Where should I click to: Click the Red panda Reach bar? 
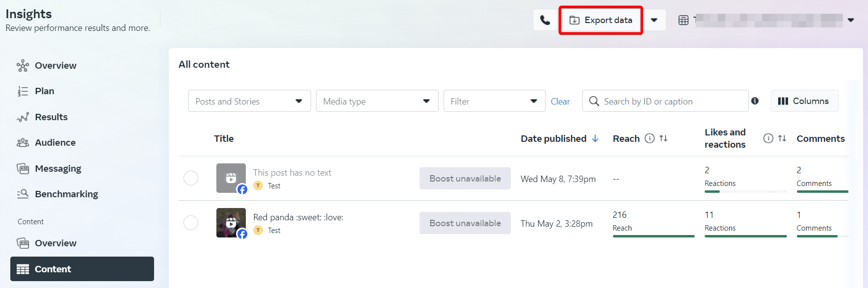point(654,236)
